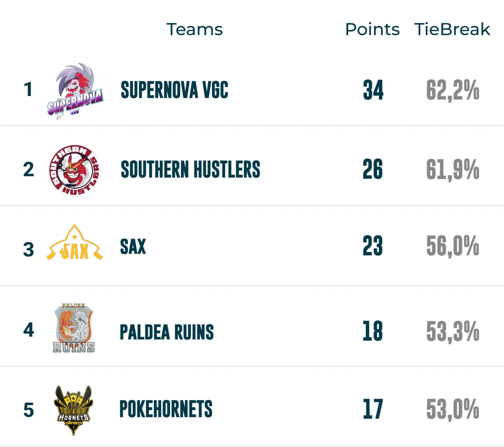Image resolution: width=504 pixels, height=447 pixels.
Task: Click Pokehornets' 17 points value
Action: click(x=373, y=409)
